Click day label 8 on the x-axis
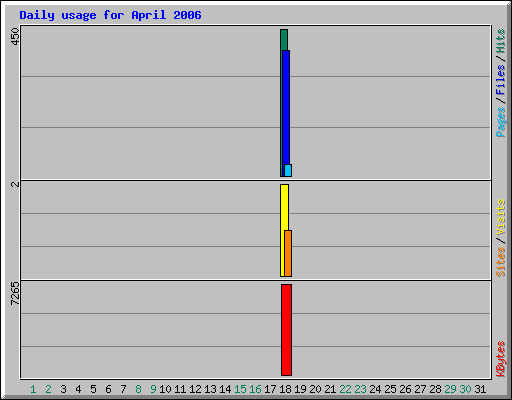Screen dimensions: 512x400 point(138,389)
